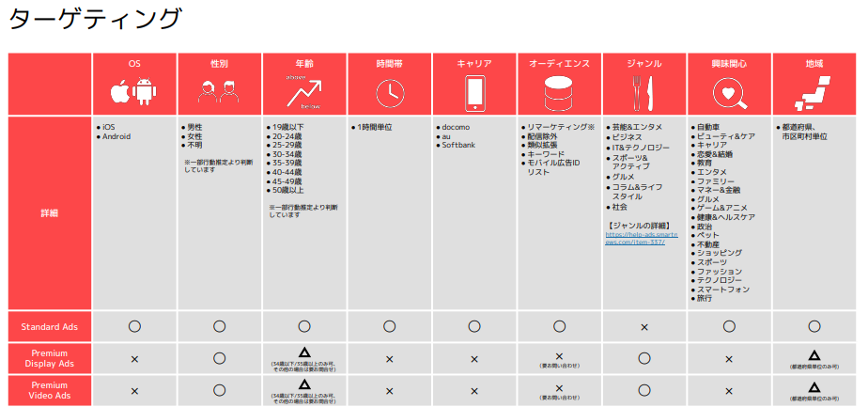Viewport: 868px width, 407px height.
Task: Click the 詳細 row header cell
Action: click(50, 213)
